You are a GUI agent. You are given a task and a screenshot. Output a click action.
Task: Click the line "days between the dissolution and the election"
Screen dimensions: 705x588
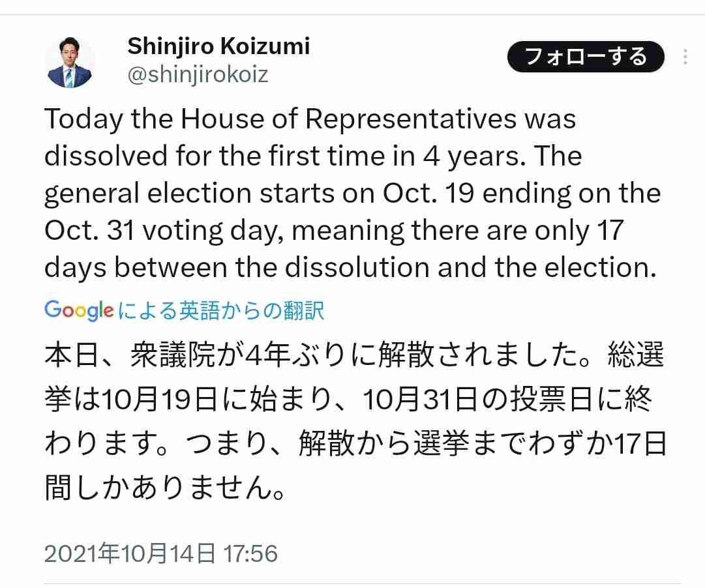point(351,267)
